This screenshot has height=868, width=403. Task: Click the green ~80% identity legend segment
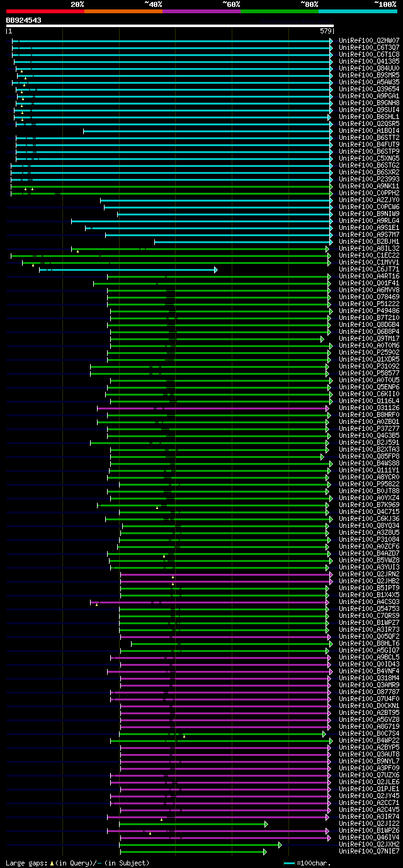point(280,11)
